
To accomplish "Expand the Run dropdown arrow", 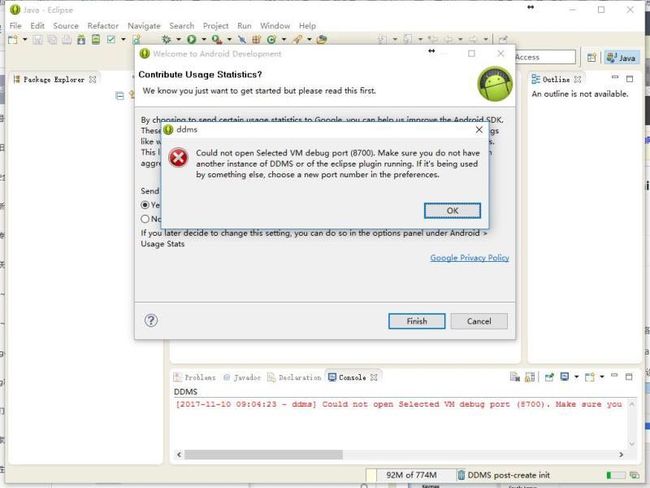I will pos(204,39).
